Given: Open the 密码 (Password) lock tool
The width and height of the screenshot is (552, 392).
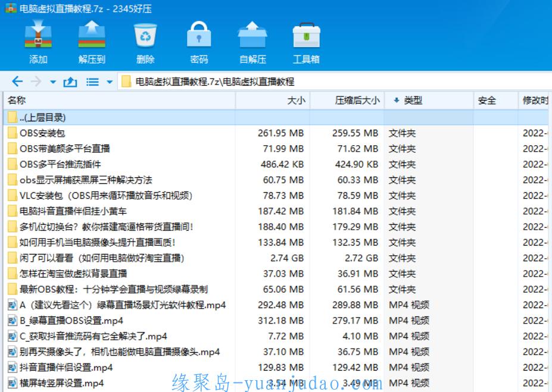Looking at the screenshot, I should (199, 35).
